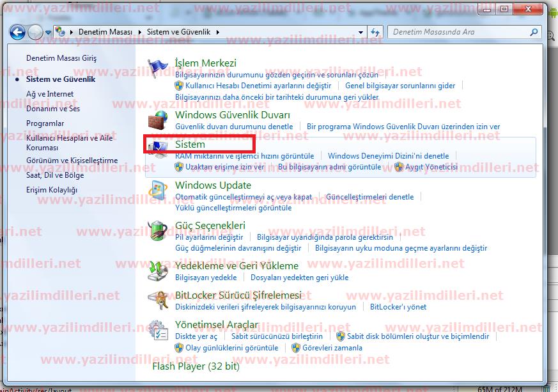Image resolution: width=558 pixels, height=392 pixels.
Task: Click Pil ayarlarını değiştir
Action: (x=209, y=237)
